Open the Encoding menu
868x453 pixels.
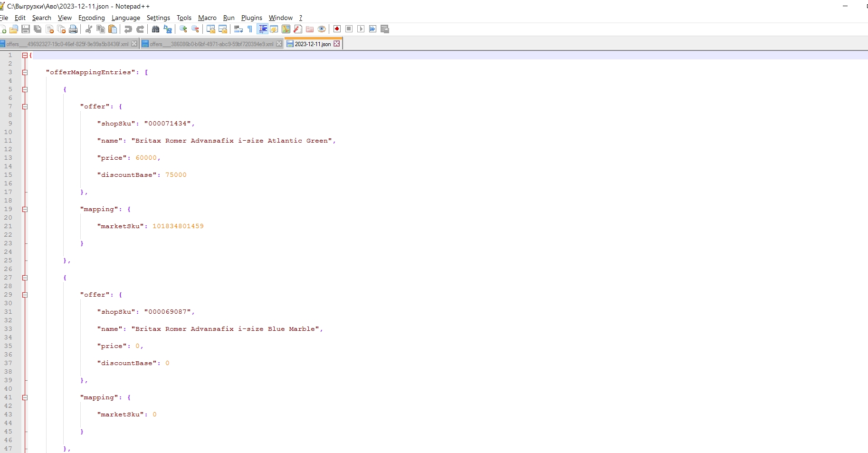[x=91, y=18]
